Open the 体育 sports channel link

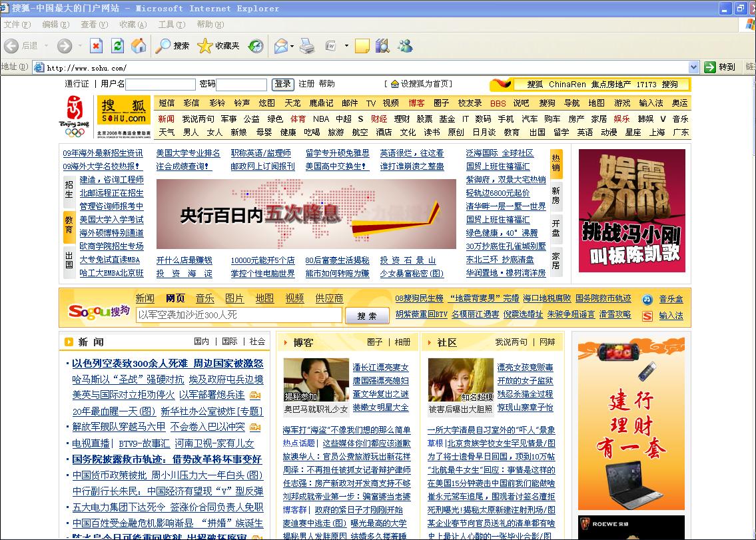coord(298,119)
